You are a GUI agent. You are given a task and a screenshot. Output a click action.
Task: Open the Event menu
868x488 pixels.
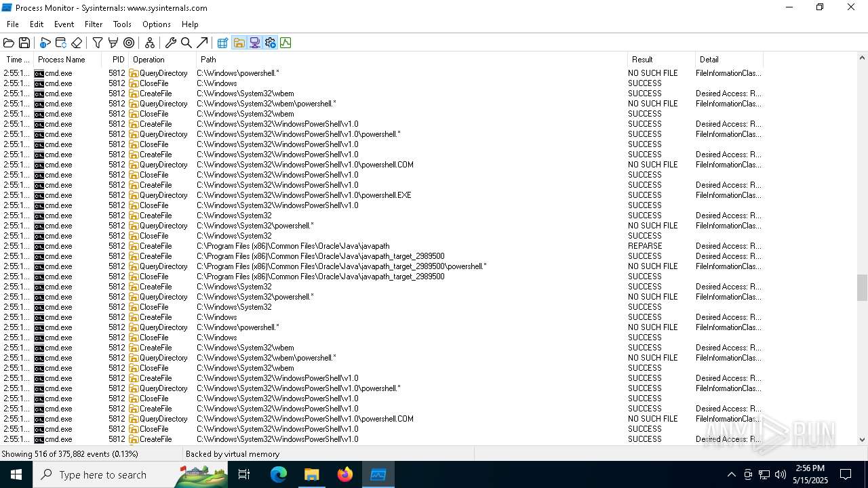[64, 24]
